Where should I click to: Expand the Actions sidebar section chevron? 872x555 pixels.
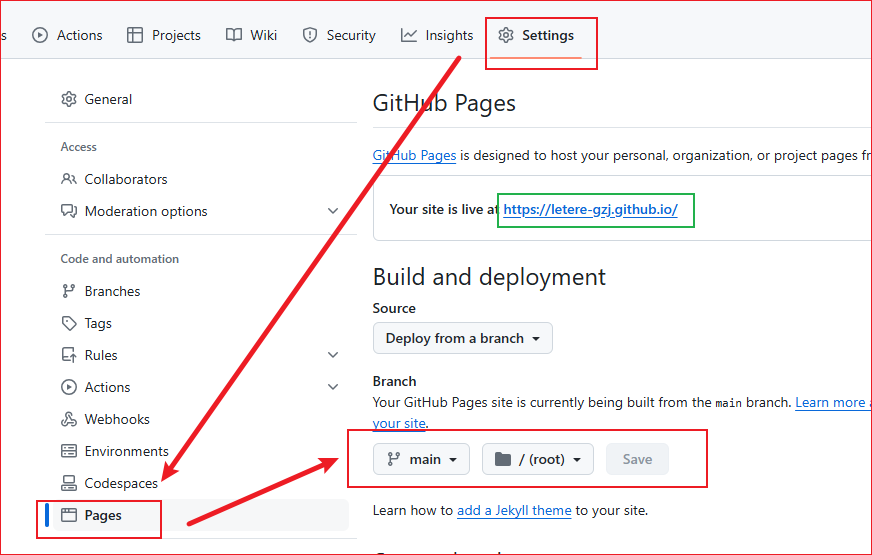click(333, 387)
